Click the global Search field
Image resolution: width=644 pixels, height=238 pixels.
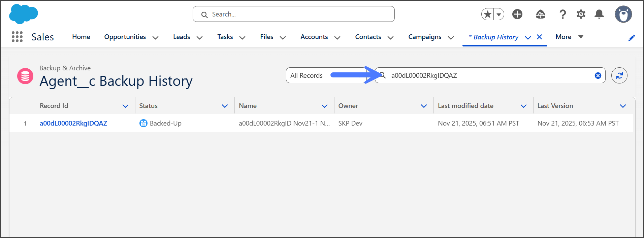(x=293, y=14)
